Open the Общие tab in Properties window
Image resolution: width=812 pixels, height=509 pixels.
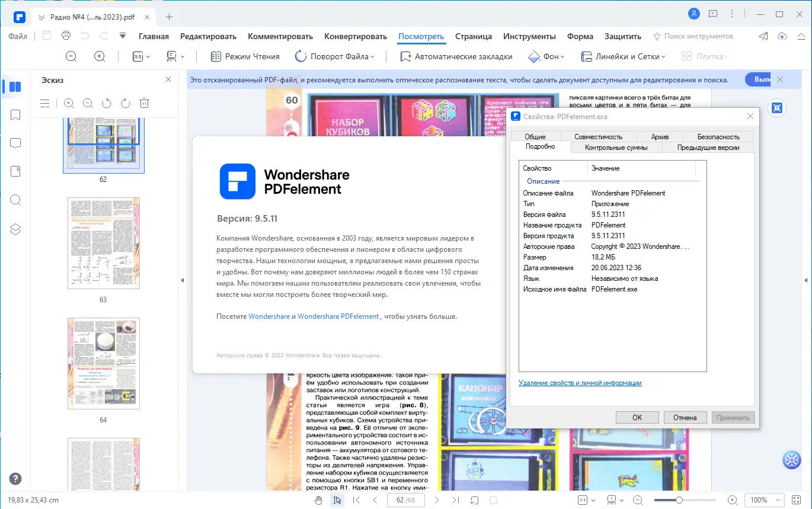[x=535, y=137]
